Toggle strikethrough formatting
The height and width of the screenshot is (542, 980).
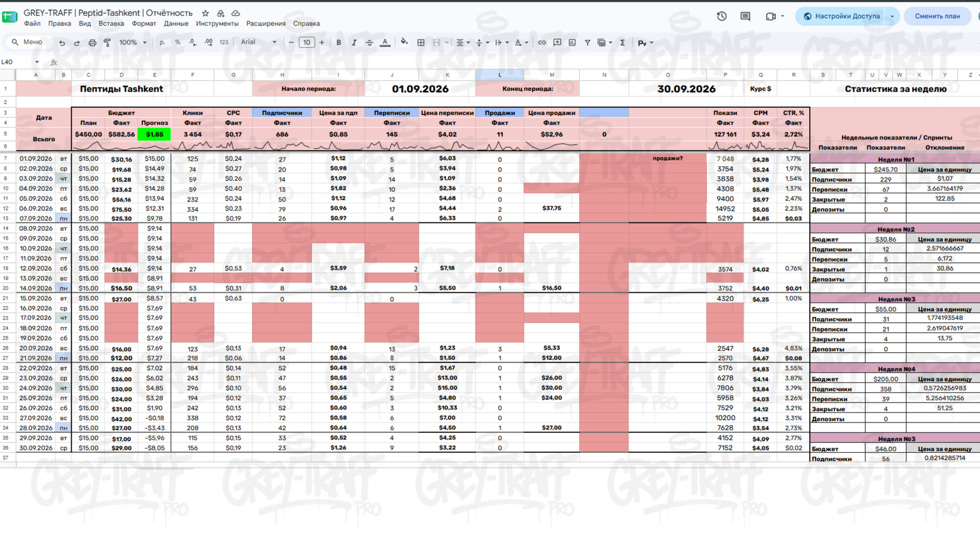(369, 43)
